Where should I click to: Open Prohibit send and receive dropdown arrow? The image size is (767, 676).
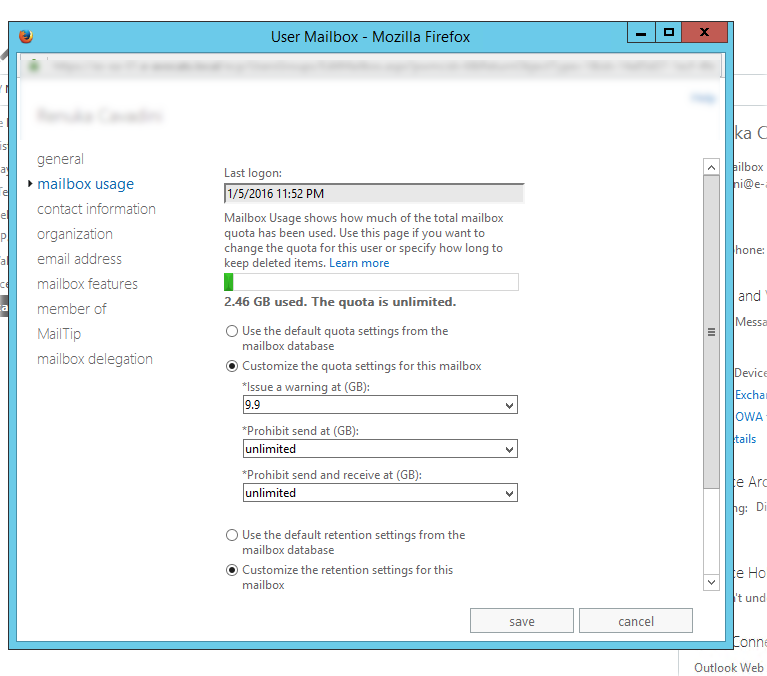tap(509, 493)
